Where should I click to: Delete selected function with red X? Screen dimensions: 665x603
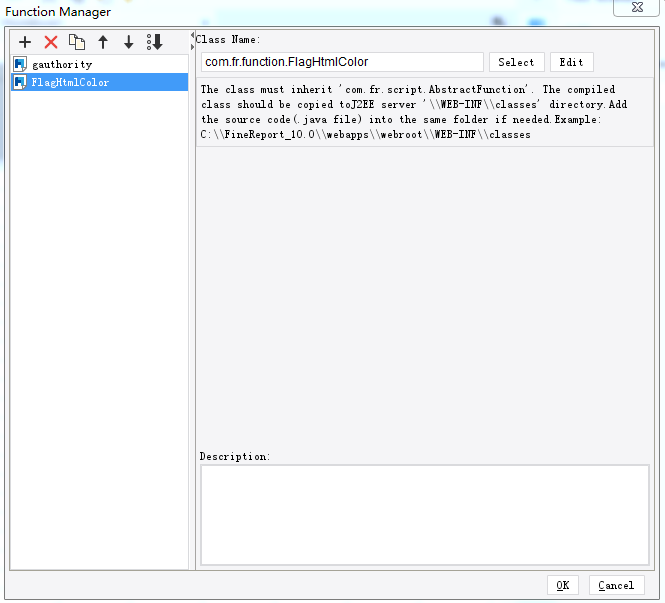[x=51, y=42]
